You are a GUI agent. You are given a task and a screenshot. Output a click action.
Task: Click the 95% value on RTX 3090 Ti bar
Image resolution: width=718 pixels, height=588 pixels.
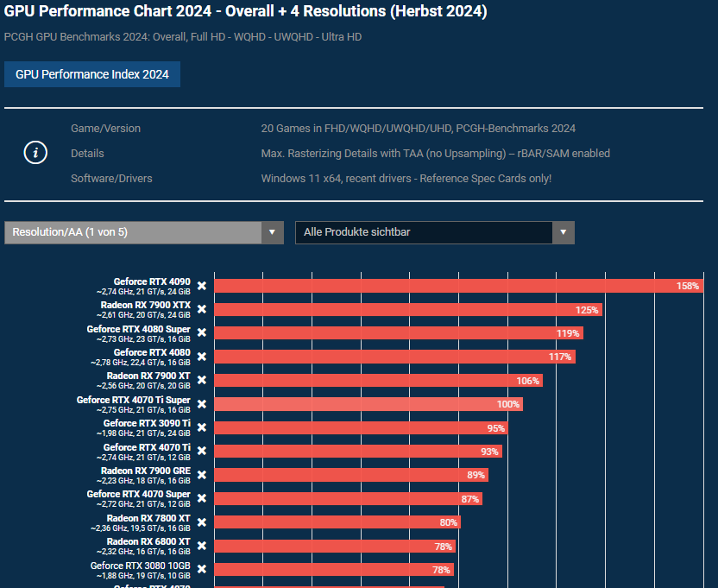[x=496, y=428]
